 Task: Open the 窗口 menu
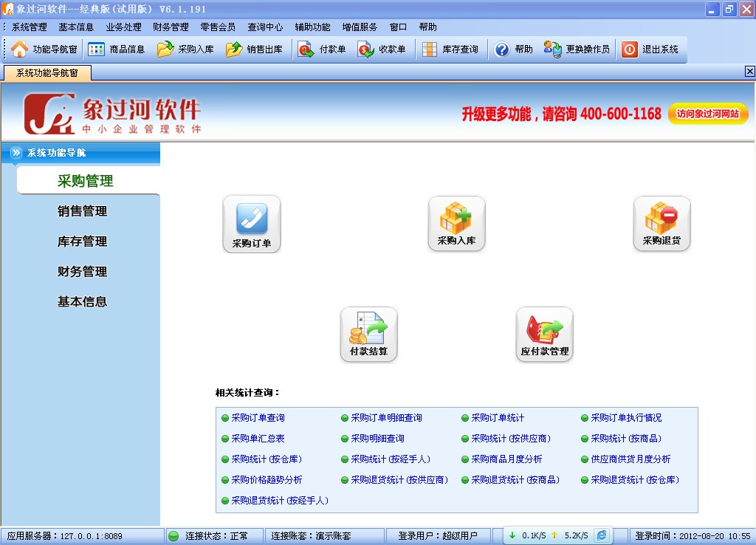click(398, 27)
